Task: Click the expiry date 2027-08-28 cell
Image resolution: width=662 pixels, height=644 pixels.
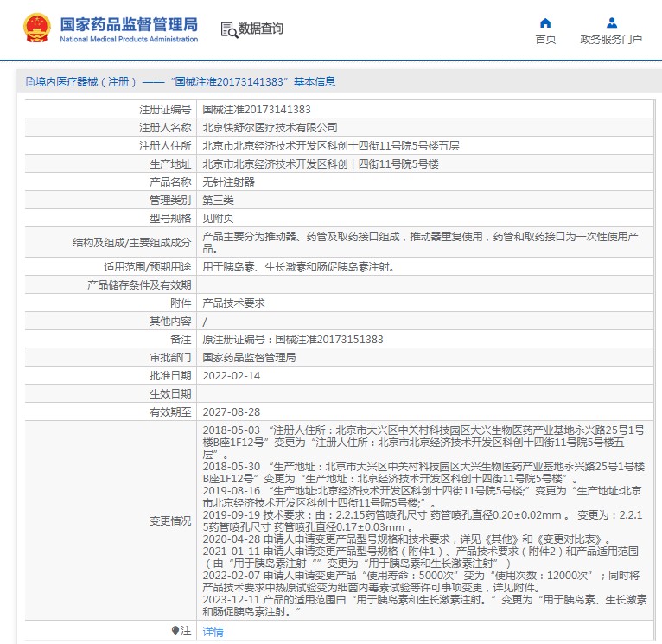Action: coord(231,412)
